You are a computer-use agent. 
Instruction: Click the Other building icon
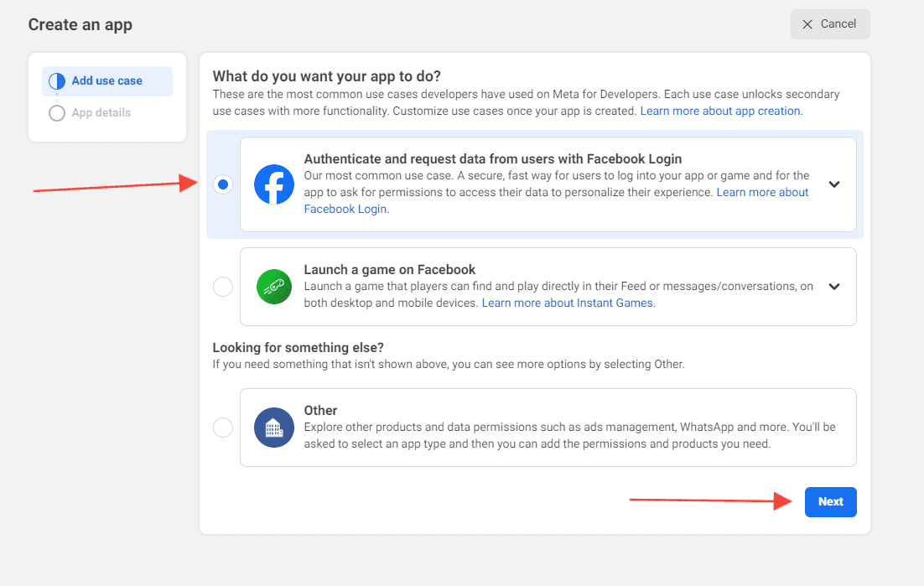pyautogui.click(x=274, y=428)
